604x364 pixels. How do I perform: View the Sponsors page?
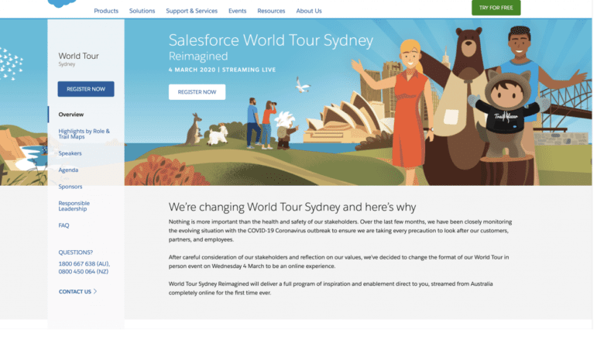click(70, 187)
